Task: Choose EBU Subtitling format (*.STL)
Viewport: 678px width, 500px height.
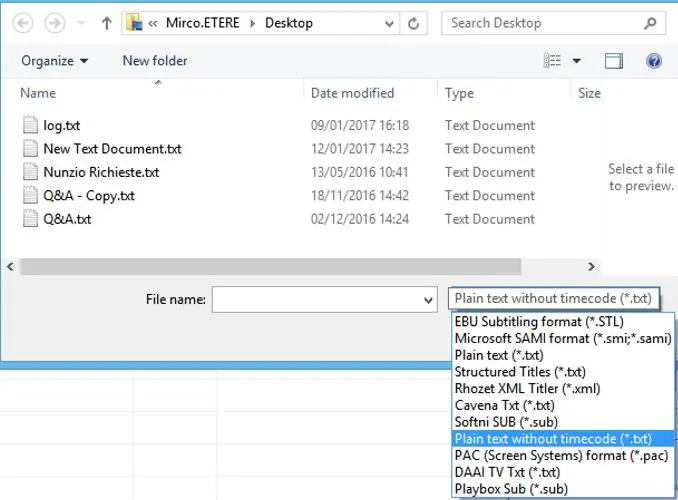Action: [531, 322]
